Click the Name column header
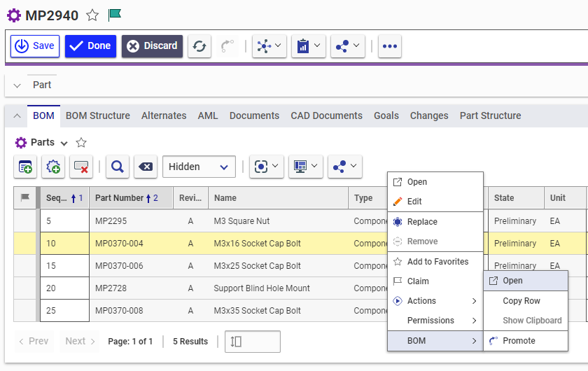The width and height of the screenshot is (588, 371). point(279,197)
